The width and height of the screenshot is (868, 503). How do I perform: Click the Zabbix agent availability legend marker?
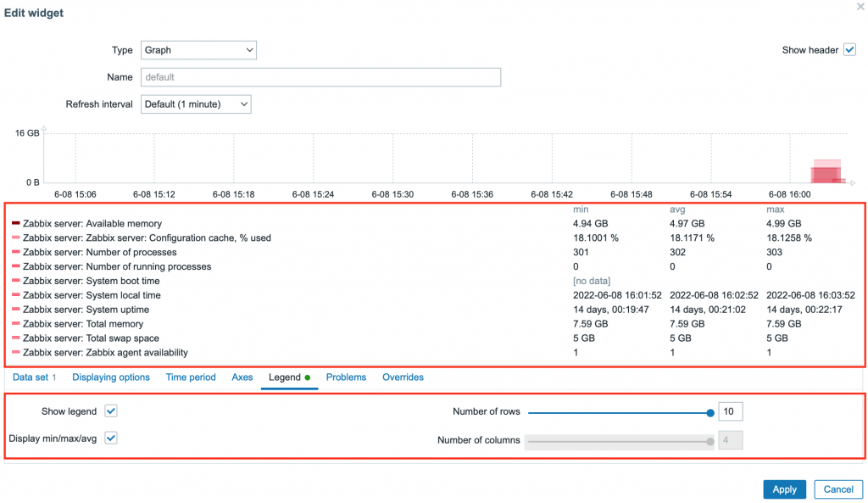click(16, 353)
